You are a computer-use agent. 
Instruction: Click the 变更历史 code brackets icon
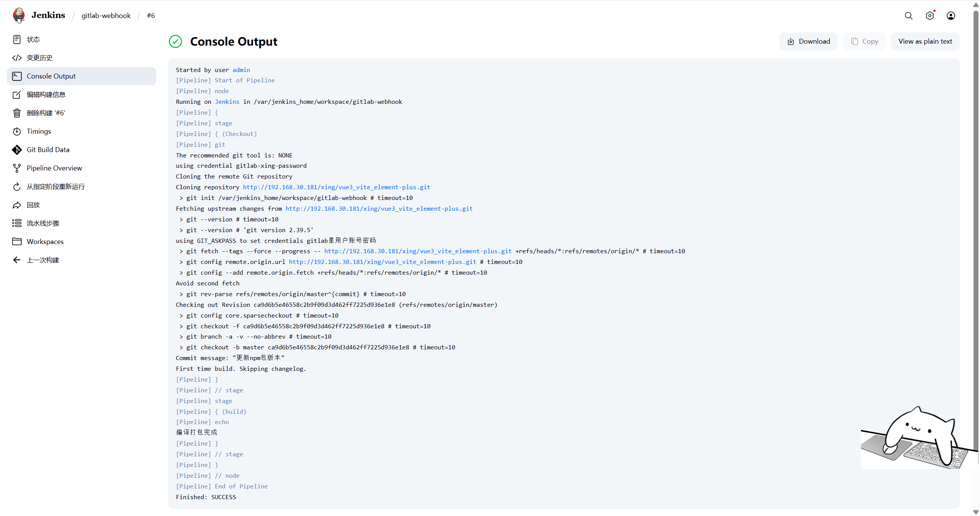tap(17, 58)
